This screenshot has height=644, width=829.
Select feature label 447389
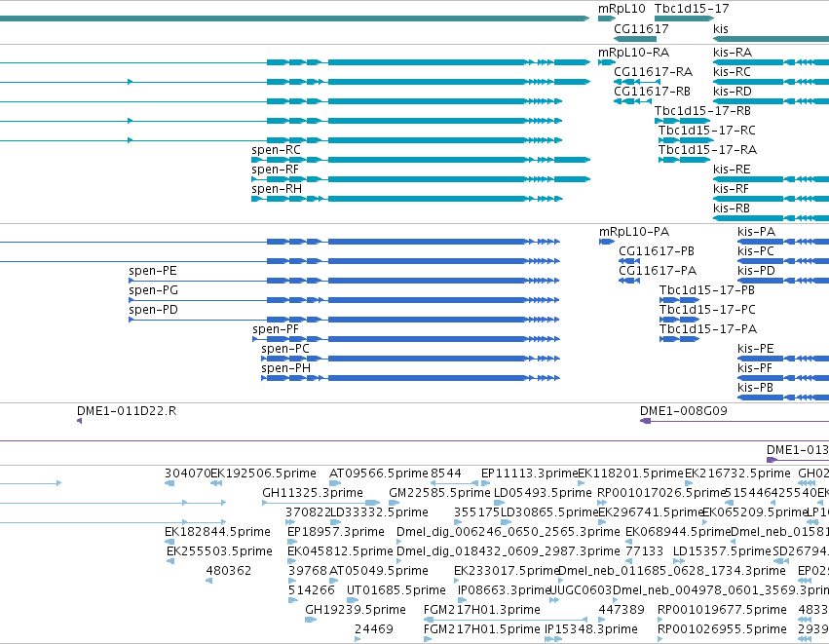point(622,611)
